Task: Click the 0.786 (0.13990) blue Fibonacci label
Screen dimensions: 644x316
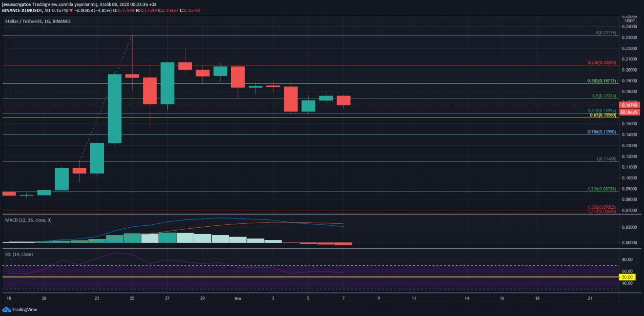Action: [x=603, y=132]
